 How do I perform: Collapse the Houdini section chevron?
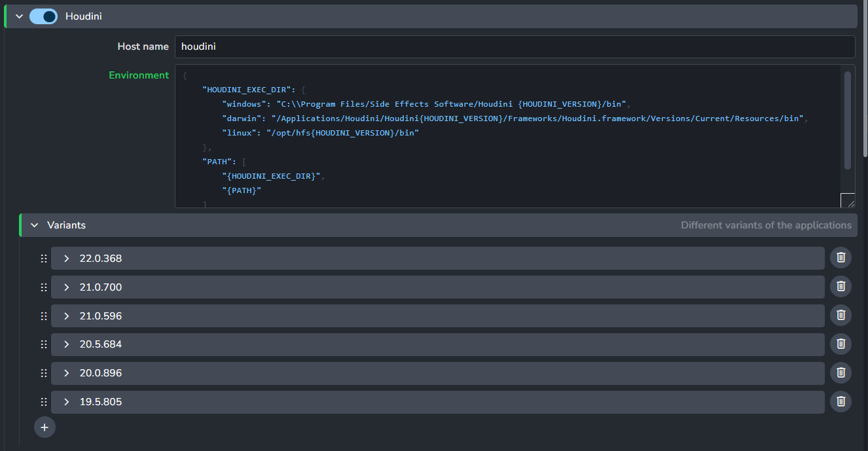[19, 16]
